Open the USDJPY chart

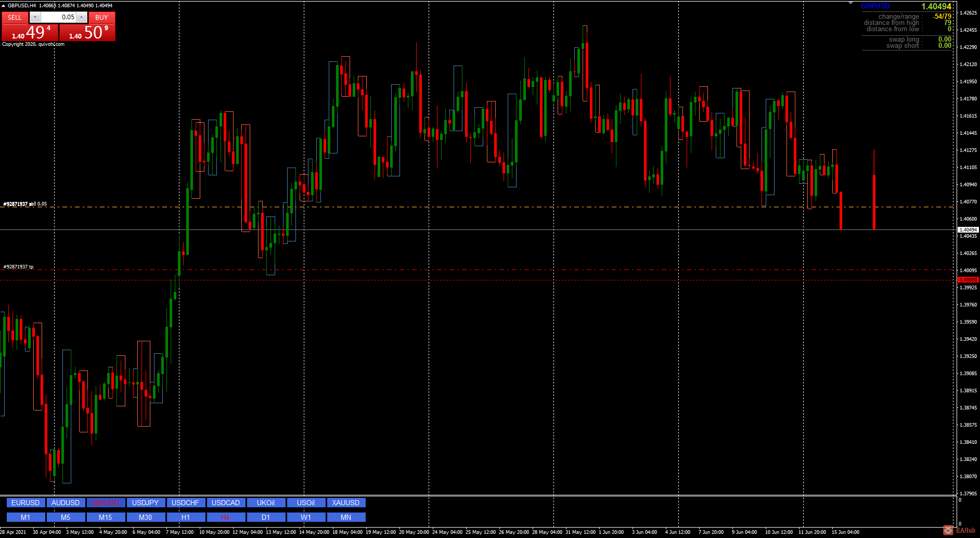[x=146, y=503]
